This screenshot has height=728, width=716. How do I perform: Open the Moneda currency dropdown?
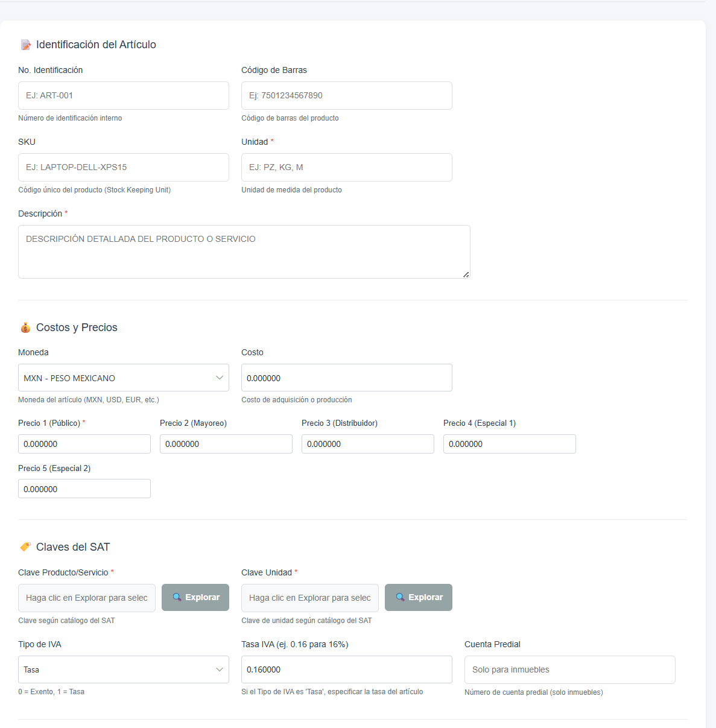click(x=124, y=378)
